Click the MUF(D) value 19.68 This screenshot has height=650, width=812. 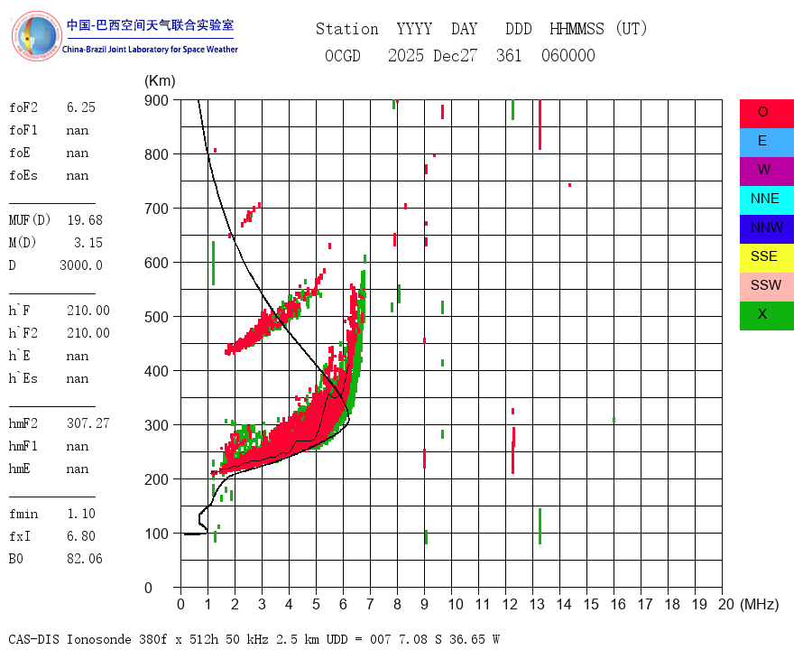(x=85, y=220)
